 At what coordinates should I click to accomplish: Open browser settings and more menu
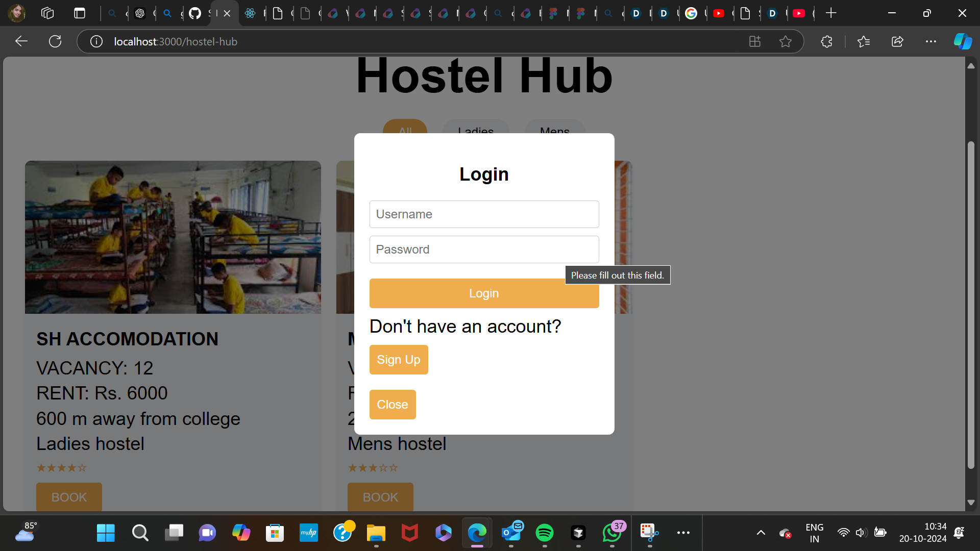click(x=930, y=41)
